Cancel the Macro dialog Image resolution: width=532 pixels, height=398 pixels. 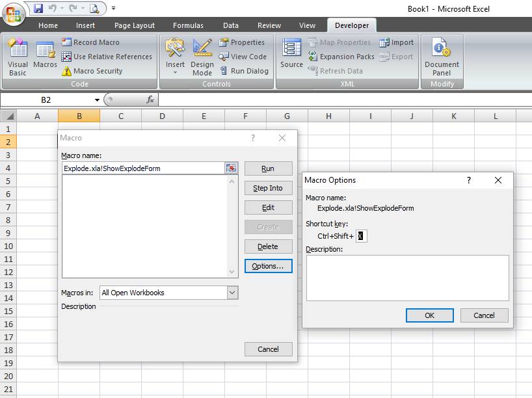(x=268, y=349)
